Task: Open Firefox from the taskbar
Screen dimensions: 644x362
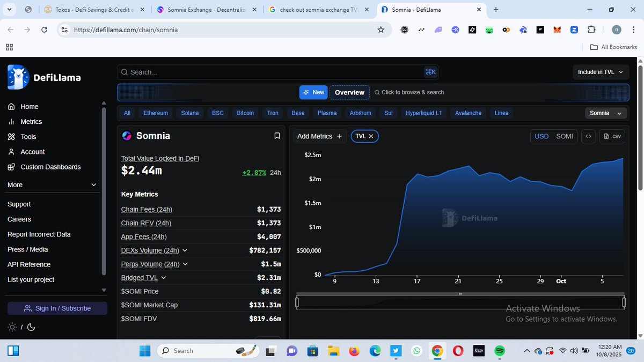Action: pos(354,351)
